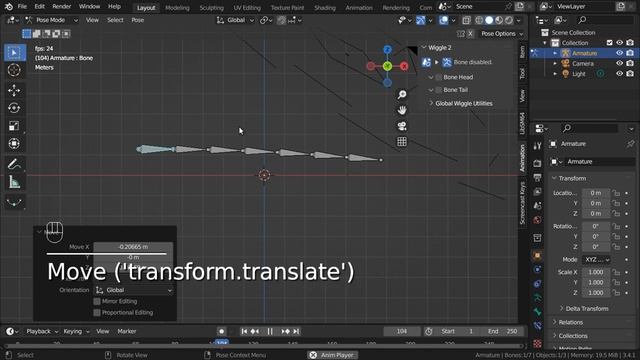Switch to the Sculpting workspace tab

point(211,8)
